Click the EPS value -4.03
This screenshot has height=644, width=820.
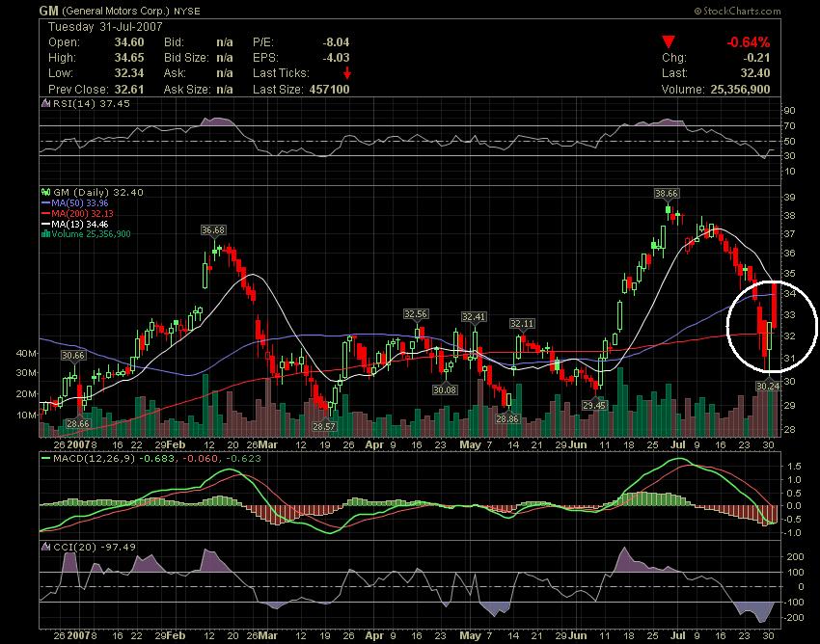(x=336, y=58)
